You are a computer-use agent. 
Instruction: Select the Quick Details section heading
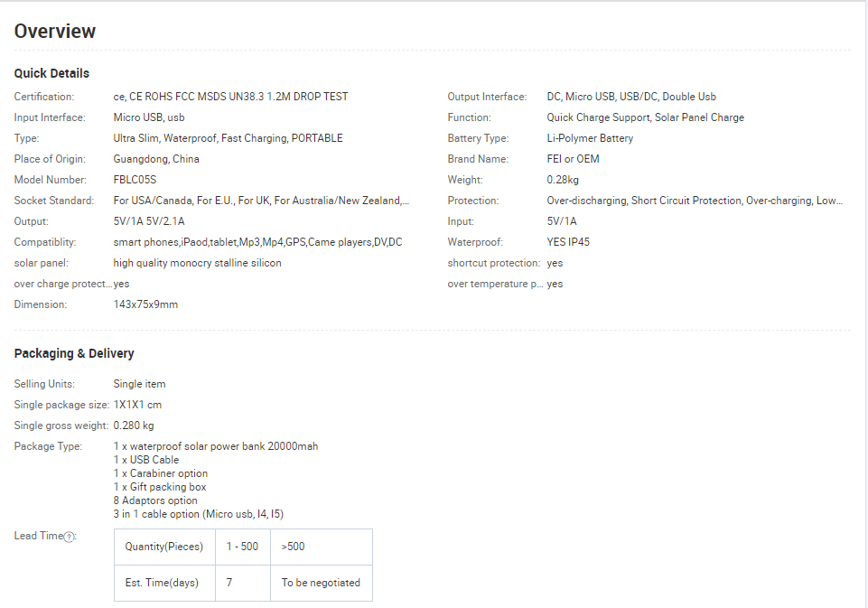pos(51,73)
